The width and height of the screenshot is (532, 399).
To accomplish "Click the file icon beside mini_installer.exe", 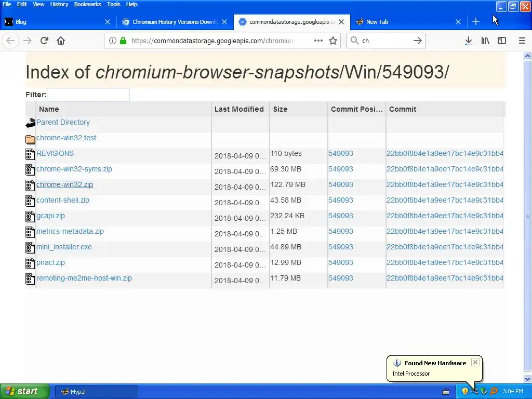I will tap(30, 248).
